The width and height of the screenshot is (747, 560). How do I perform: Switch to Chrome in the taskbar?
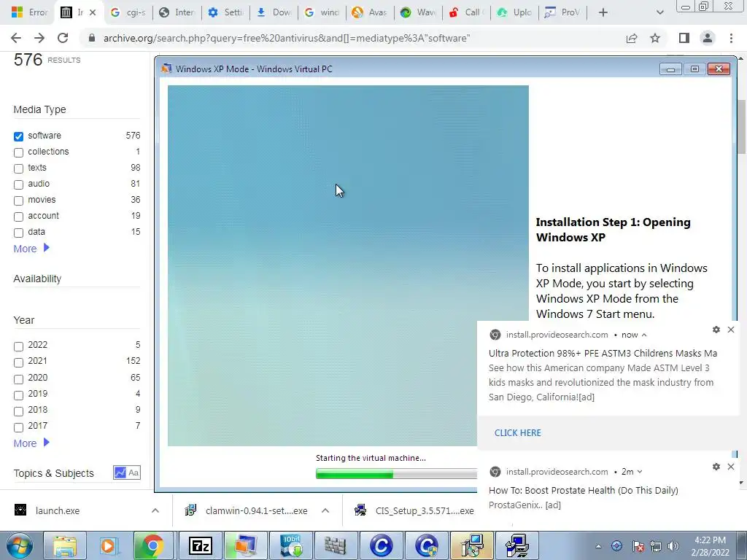coord(152,545)
